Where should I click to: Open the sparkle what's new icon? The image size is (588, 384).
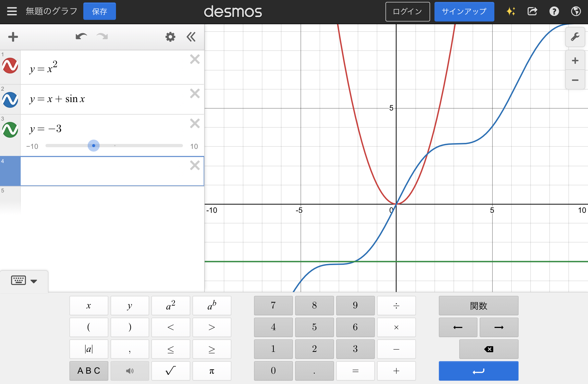(x=511, y=11)
